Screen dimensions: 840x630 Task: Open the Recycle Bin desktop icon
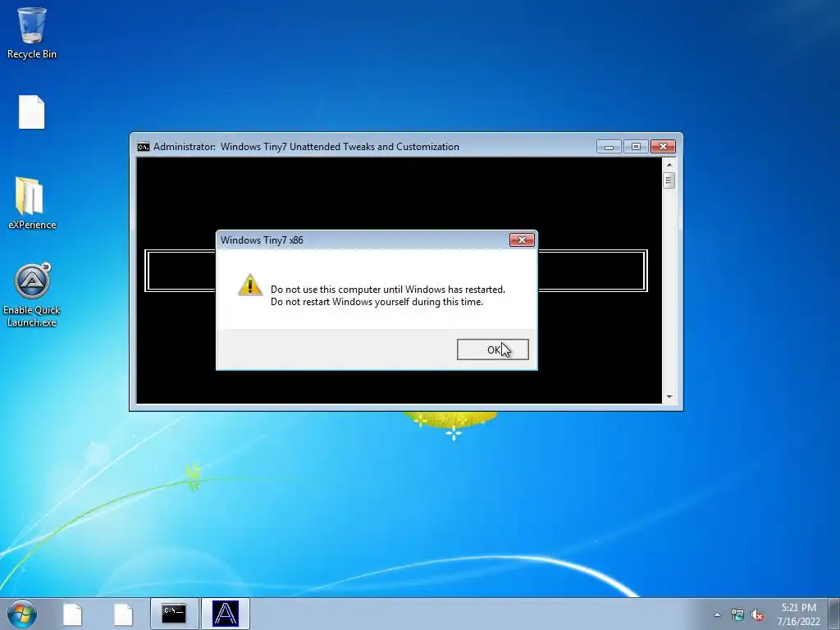[32, 33]
